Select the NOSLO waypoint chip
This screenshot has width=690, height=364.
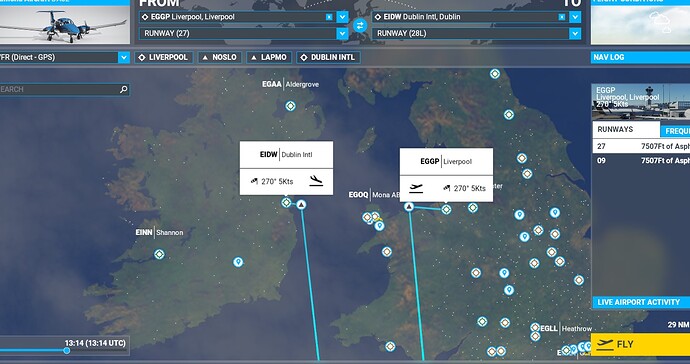tap(220, 57)
